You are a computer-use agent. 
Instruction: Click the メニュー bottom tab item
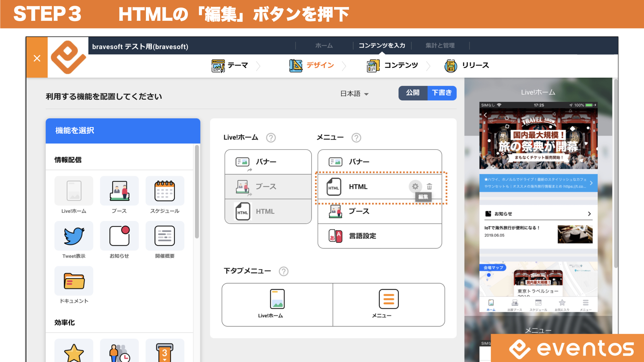click(389, 305)
